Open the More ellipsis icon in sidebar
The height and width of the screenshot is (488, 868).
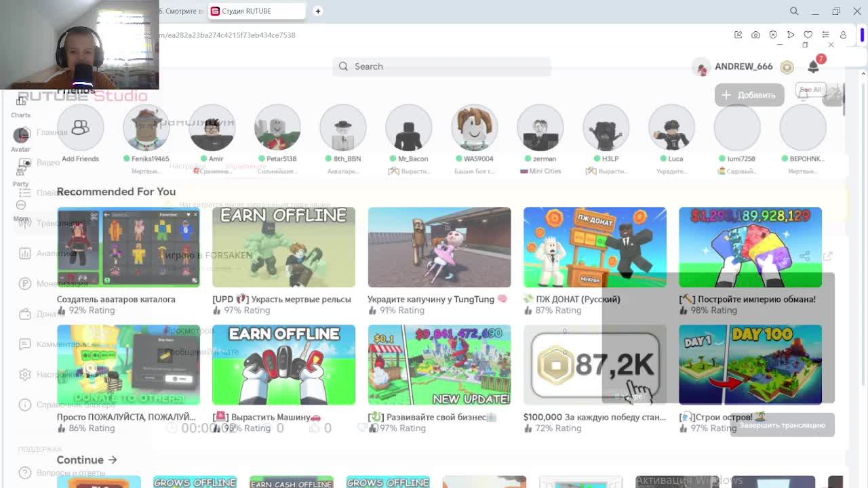[21, 205]
